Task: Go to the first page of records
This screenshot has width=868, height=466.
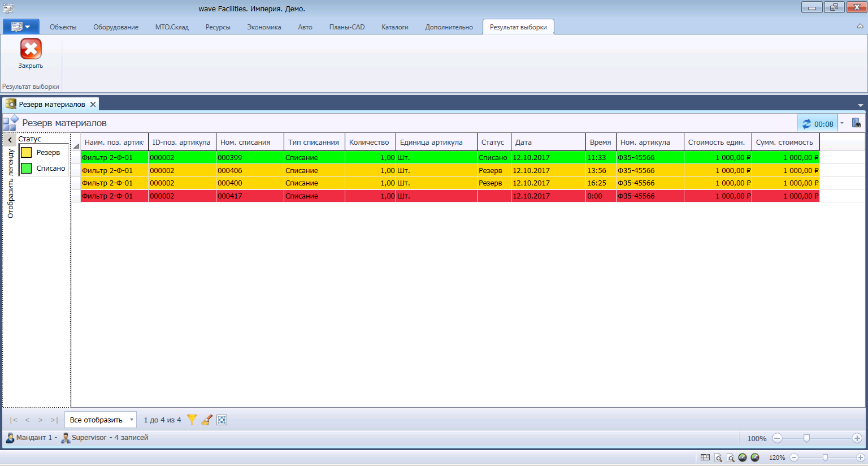Action: coord(14,420)
